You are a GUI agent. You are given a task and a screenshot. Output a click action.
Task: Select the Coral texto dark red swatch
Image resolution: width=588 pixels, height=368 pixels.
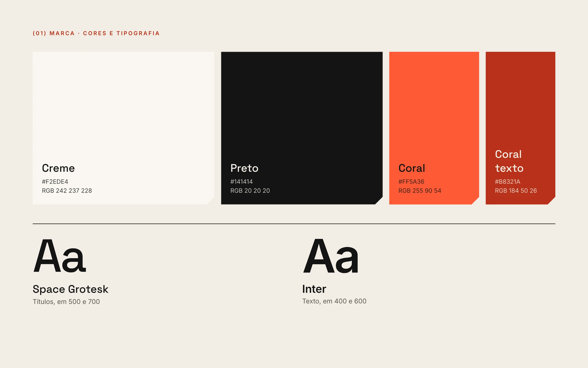coord(520,128)
